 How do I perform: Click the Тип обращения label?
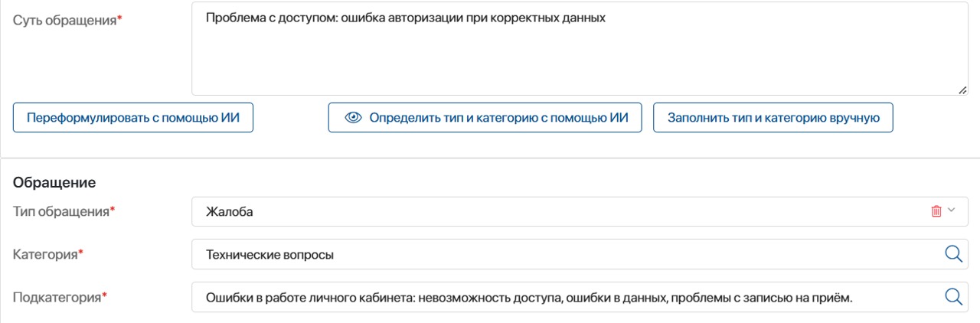61,210
